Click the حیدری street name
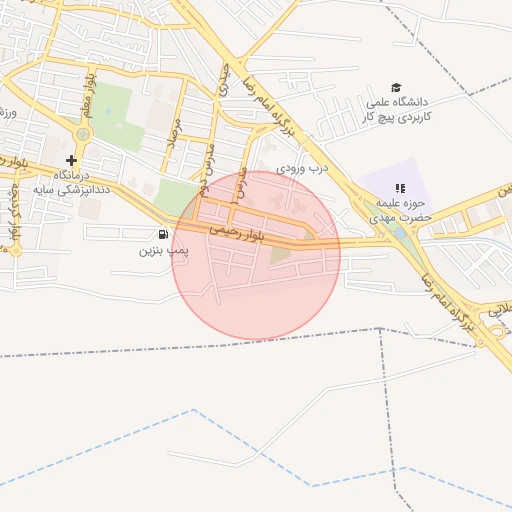Image resolution: width=512 pixels, height=512 pixels. tap(224, 80)
